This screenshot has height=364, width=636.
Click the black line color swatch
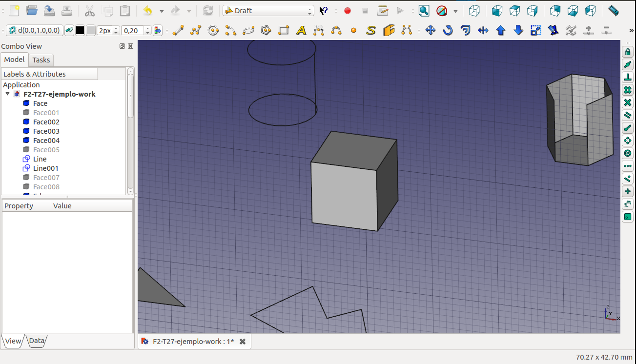(x=80, y=30)
